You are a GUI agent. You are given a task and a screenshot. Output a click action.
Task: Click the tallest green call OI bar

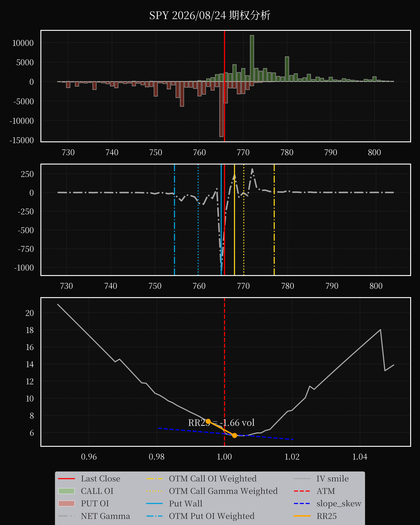(x=252, y=58)
